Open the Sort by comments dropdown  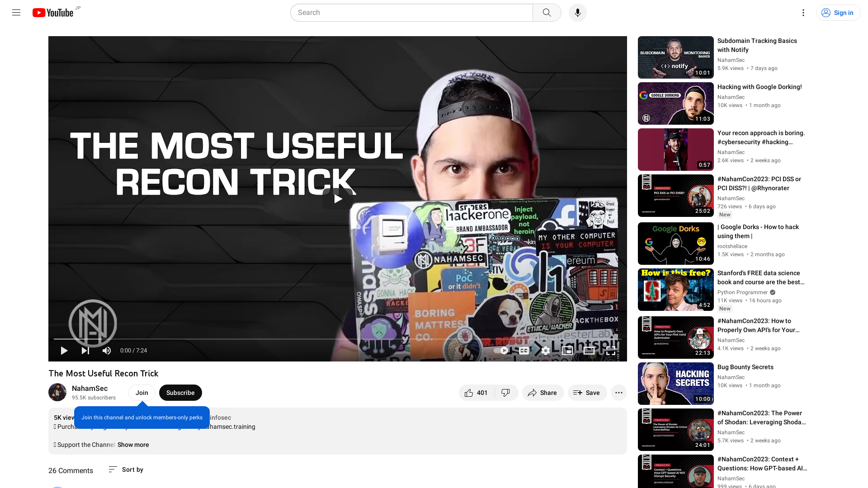(x=126, y=469)
